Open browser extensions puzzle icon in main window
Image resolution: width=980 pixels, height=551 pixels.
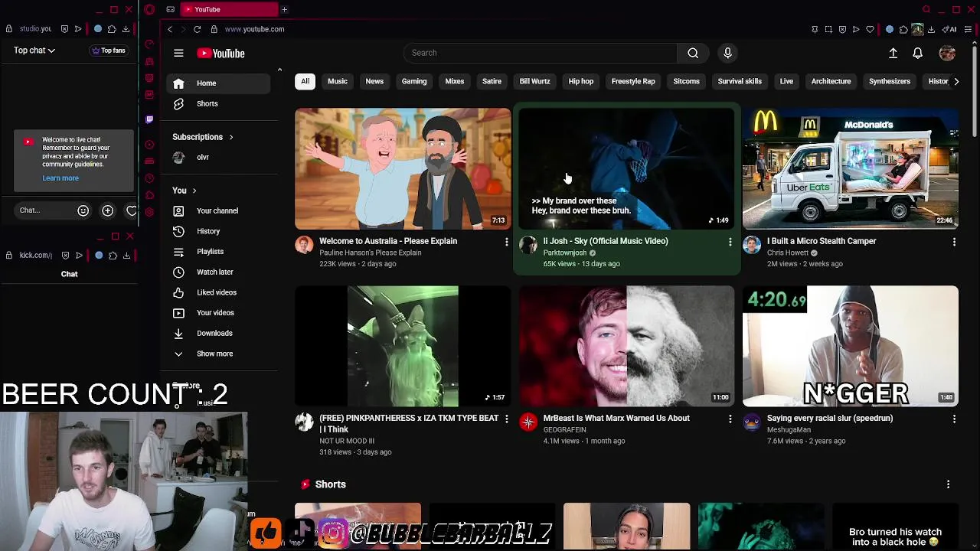point(903,29)
